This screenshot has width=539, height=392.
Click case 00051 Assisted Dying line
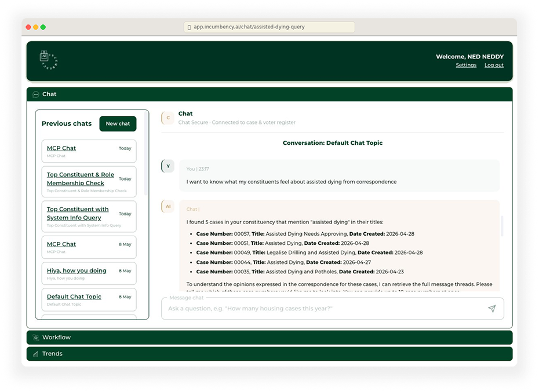pyautogui.click(x=283, y=243)
